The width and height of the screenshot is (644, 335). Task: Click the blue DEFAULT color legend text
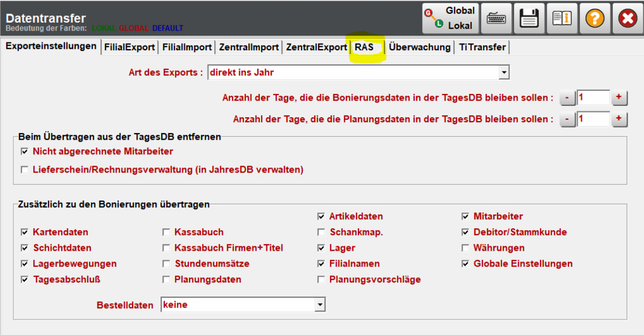pos(168,28)
